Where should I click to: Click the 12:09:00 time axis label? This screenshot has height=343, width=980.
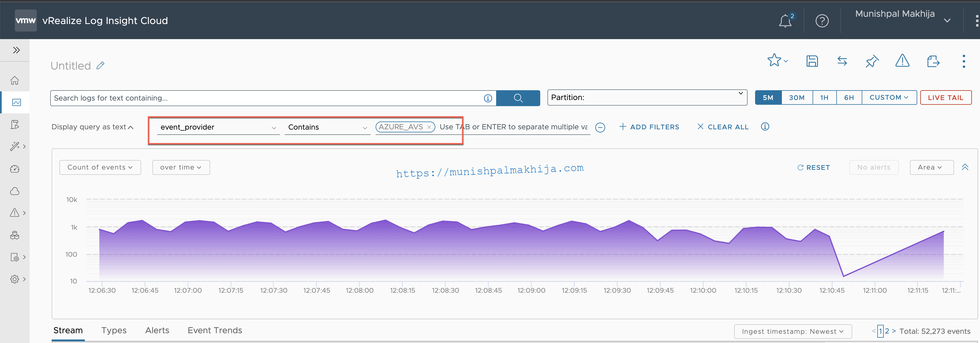click(x=531, y=290)
